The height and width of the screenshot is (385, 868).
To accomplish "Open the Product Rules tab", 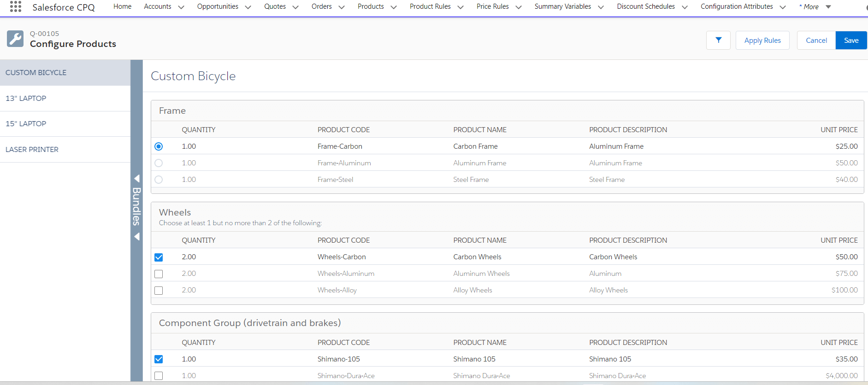I will coord(430,6).
